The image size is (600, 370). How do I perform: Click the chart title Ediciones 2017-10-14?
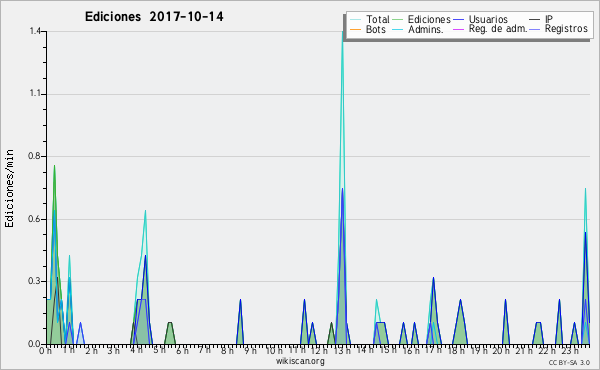coord(154,17)
